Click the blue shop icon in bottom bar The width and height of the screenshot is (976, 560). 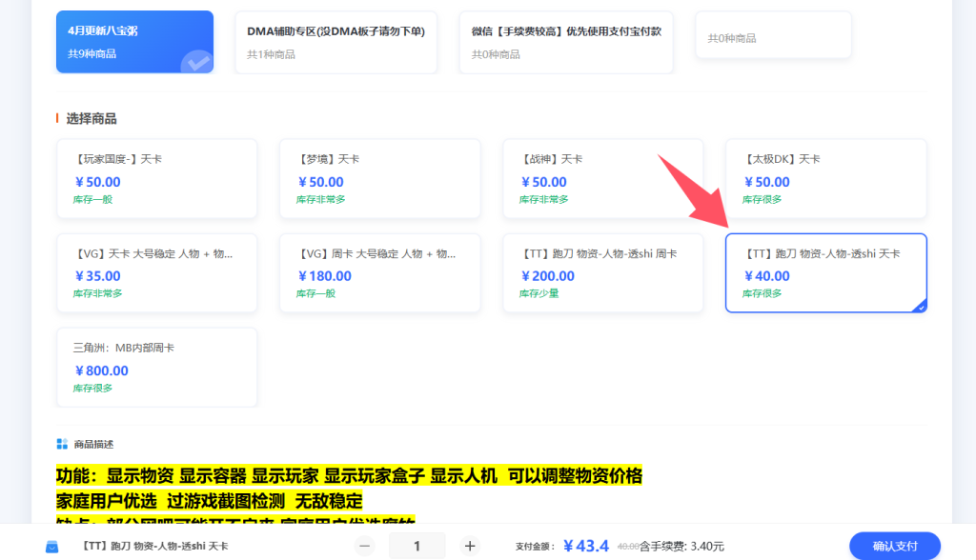click(x=52, y=547)
